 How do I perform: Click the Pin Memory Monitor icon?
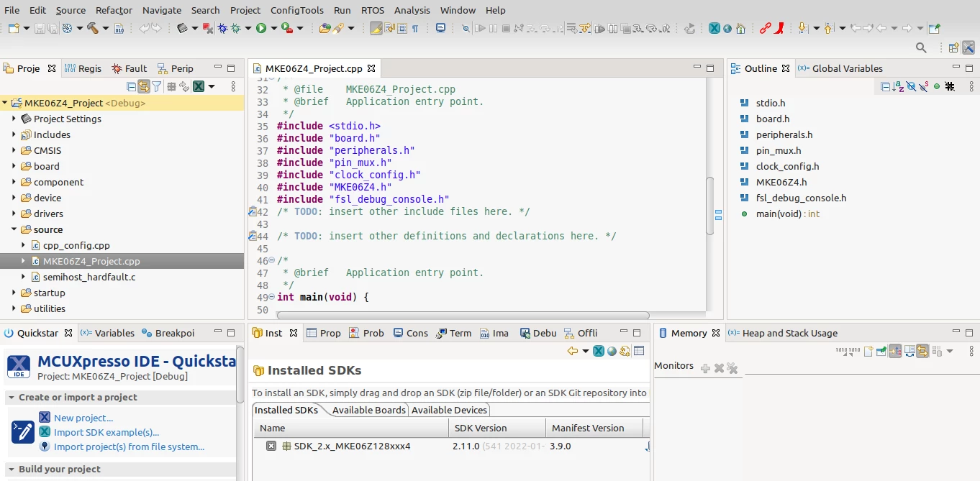(881, 351)
